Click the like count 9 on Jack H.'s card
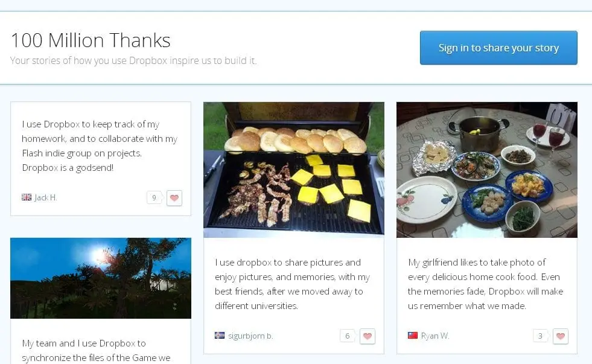The width and height of the screenshot is (592, 364). coord(154,197)
